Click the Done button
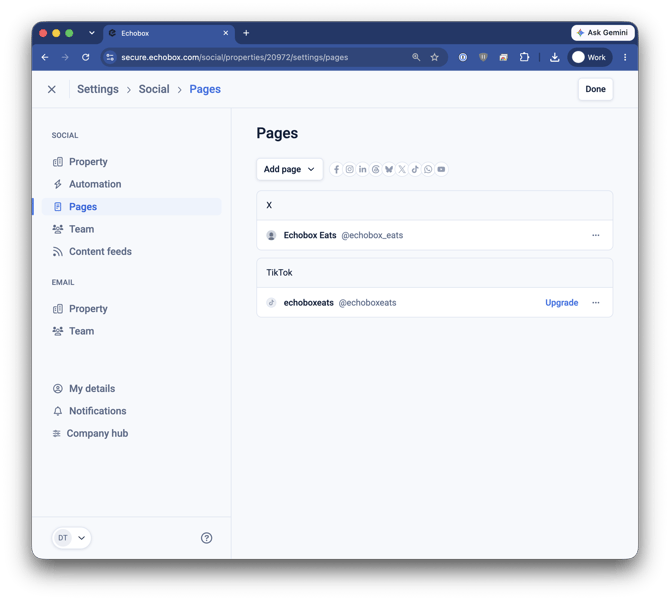This screenshot has height=601, width=670. pos(595,89)
